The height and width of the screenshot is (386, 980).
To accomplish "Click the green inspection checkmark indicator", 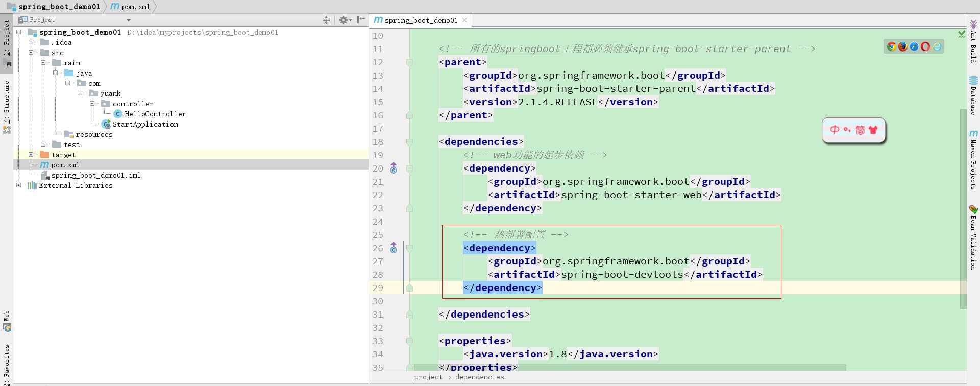I will [962, 34].
